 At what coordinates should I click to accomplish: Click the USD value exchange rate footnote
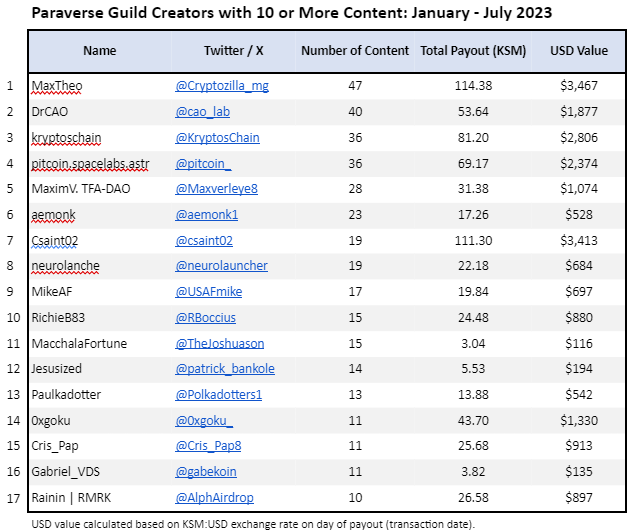click(253, 524)
